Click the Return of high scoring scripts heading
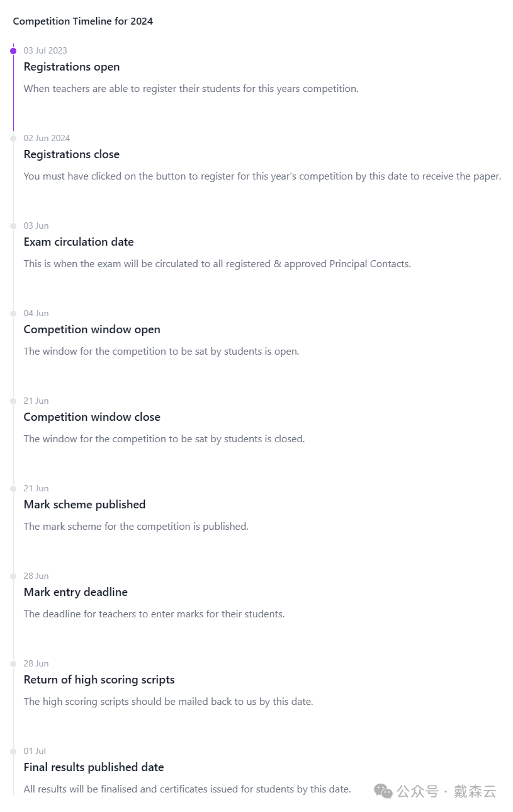The width and height of the screenshot is (513, 812). pyautogui.click(x=99, y=680)
